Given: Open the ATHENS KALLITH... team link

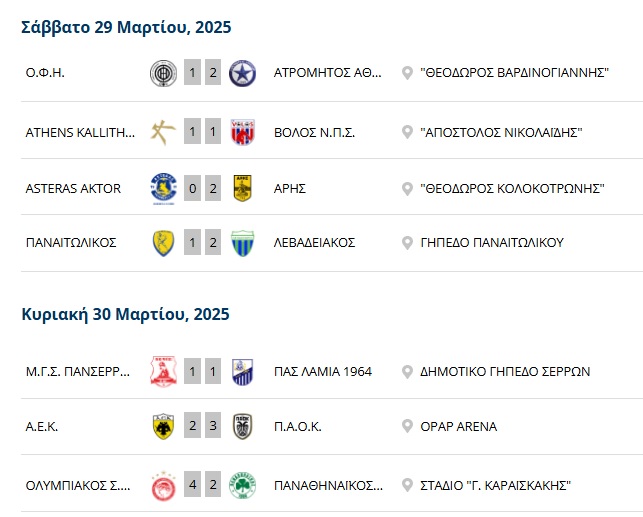Looking at the screenshot, I should click(x=80, y=132).
